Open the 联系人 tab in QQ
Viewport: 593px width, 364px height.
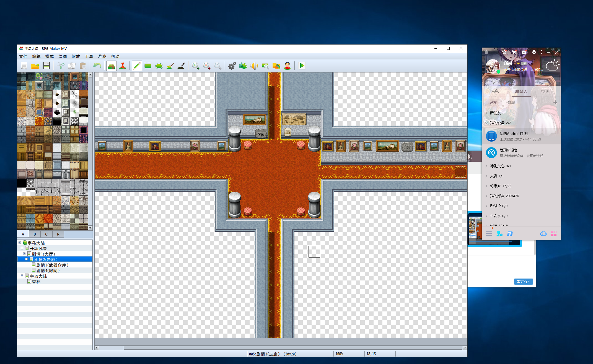pyautogui.click(x=521, y=91)
